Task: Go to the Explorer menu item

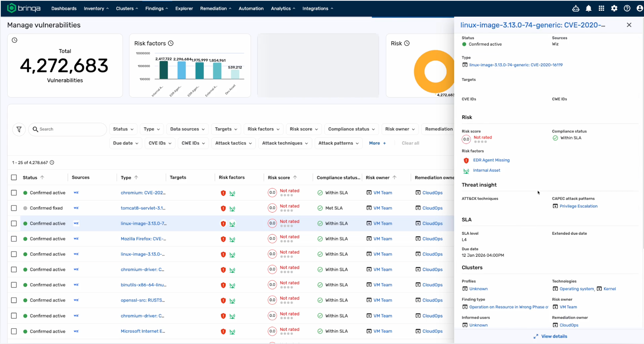Action: point(184,8)
